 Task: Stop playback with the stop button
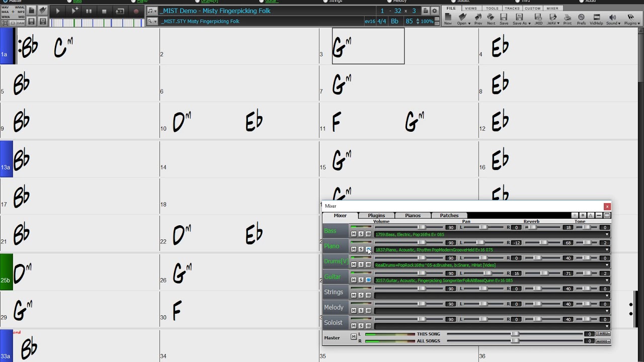(104, 11)
